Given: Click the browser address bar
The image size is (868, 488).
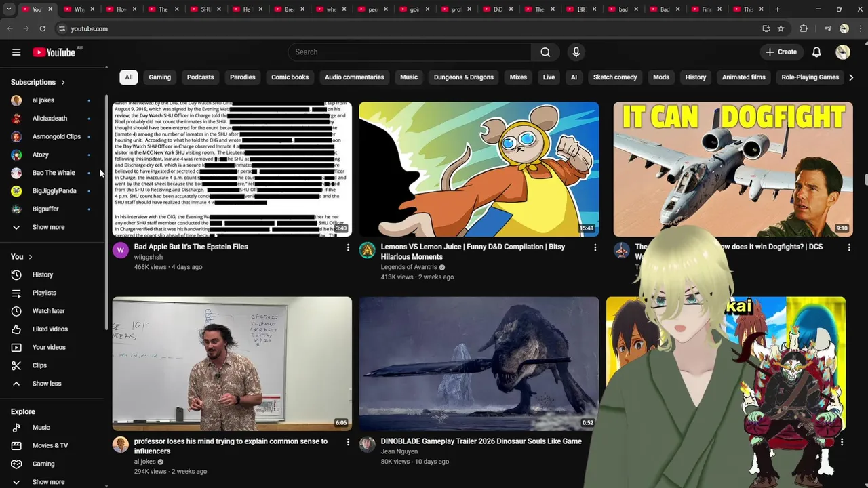Looking at the screenshot, I should coord(407,28).
